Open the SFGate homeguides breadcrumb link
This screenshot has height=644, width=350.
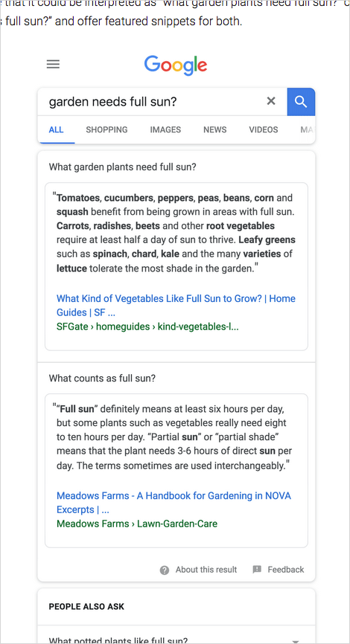point(147,327)
